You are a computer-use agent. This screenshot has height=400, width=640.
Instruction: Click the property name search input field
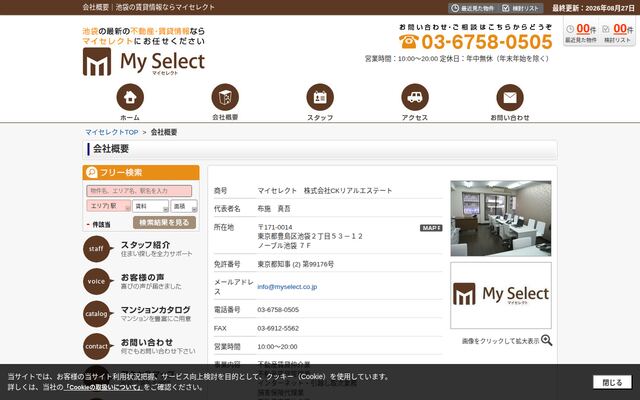[x=139, y=191]
